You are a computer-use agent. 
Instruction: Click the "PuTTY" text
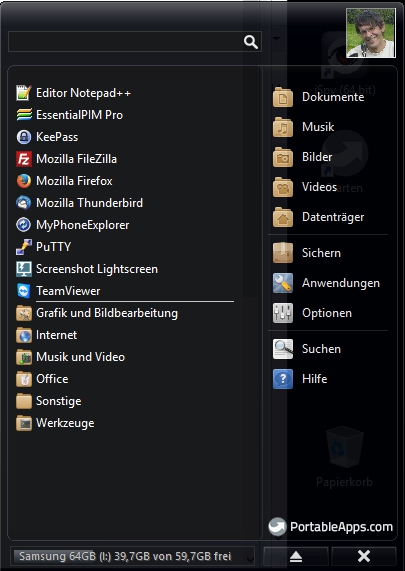54,247
